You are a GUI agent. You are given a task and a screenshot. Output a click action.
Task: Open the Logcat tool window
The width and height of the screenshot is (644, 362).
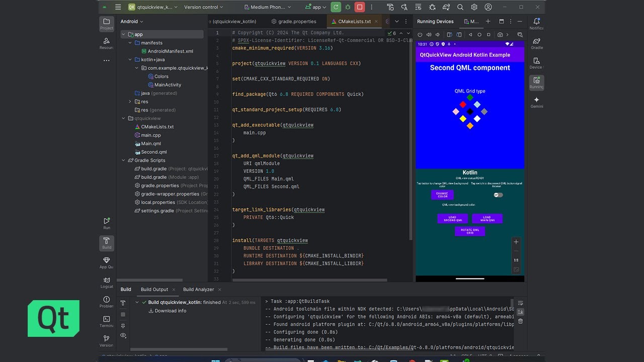point(106,283)
